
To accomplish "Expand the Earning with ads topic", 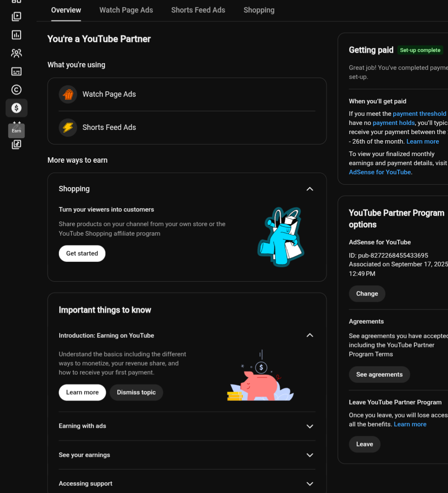I will tap(187, 426).
